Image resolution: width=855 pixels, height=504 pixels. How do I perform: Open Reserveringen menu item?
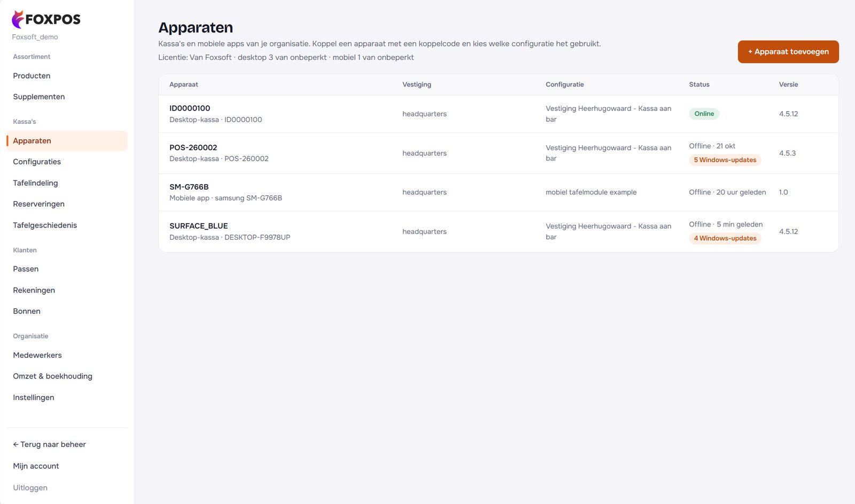[x=38, y=204]
